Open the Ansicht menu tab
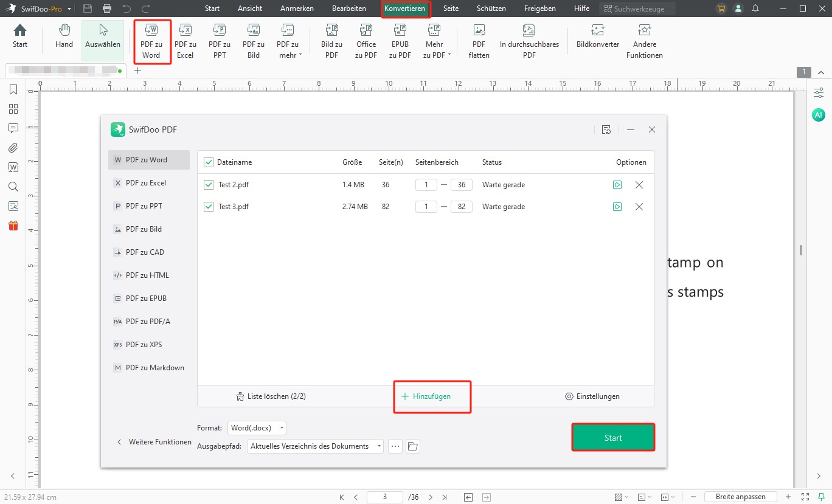The image size is (832, 504). pos(250,9)
